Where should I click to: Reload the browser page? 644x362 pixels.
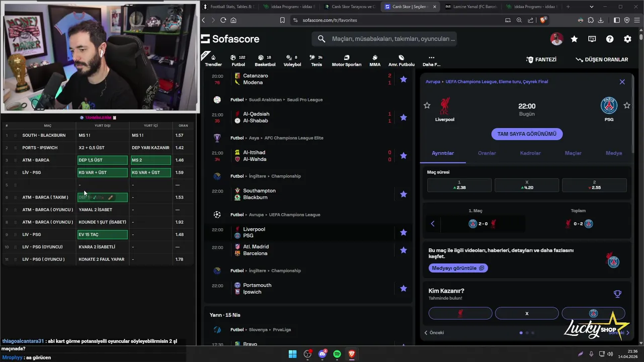pyautogui.click(x=223, y=20)
